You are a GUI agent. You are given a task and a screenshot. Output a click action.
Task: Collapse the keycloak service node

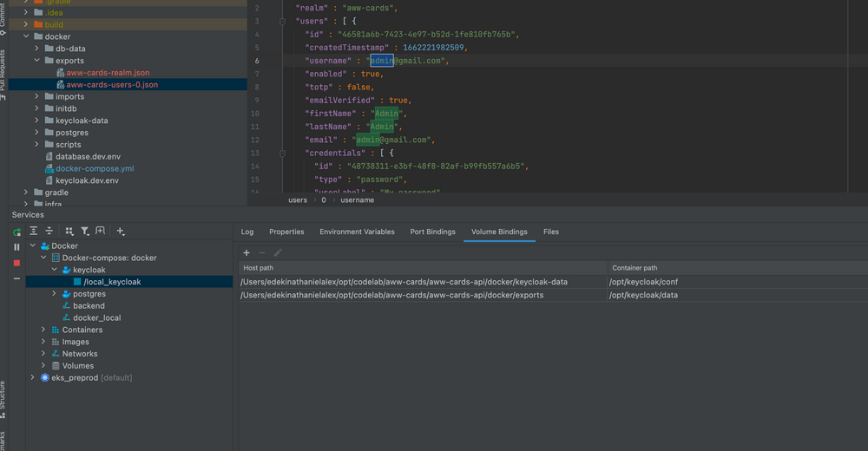click(x=55, y=270)
